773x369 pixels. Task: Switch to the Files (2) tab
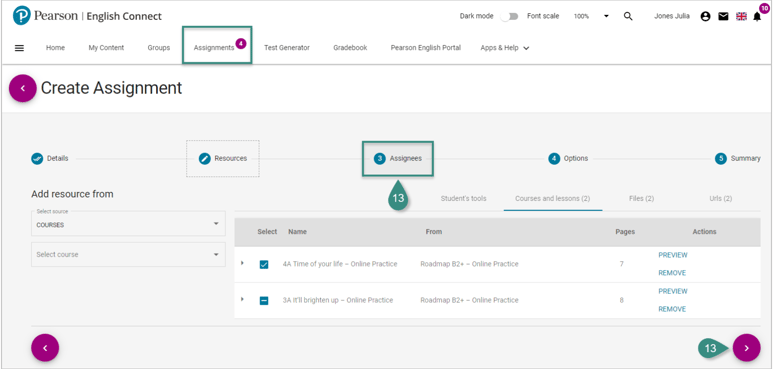click(x=641, y=199)
